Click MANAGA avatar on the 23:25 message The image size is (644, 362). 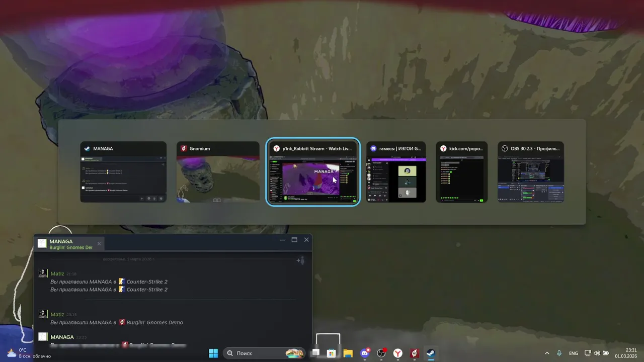(44, 337)
